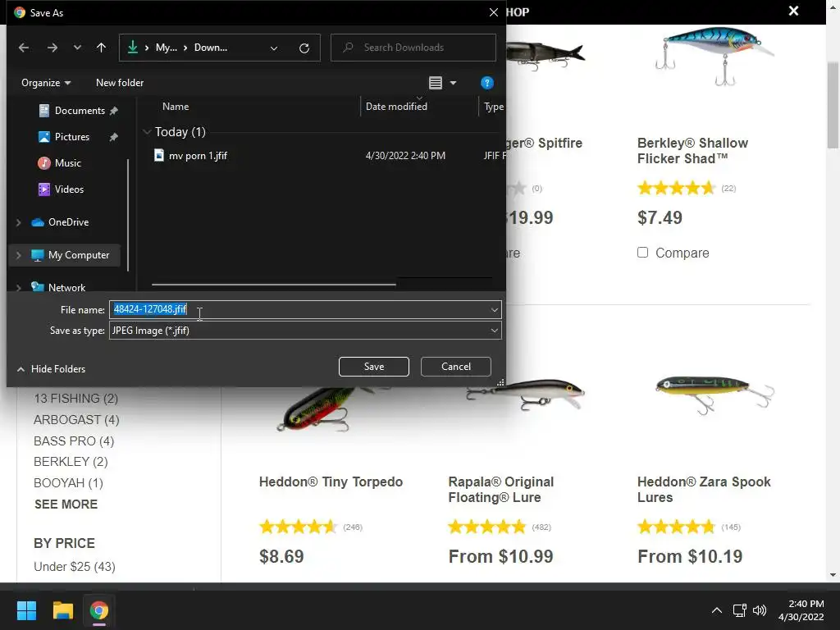The height and width of the screenshot is (630, 840).
Task: Select Videos folder in sidebar
Action: tap(69, 189)
